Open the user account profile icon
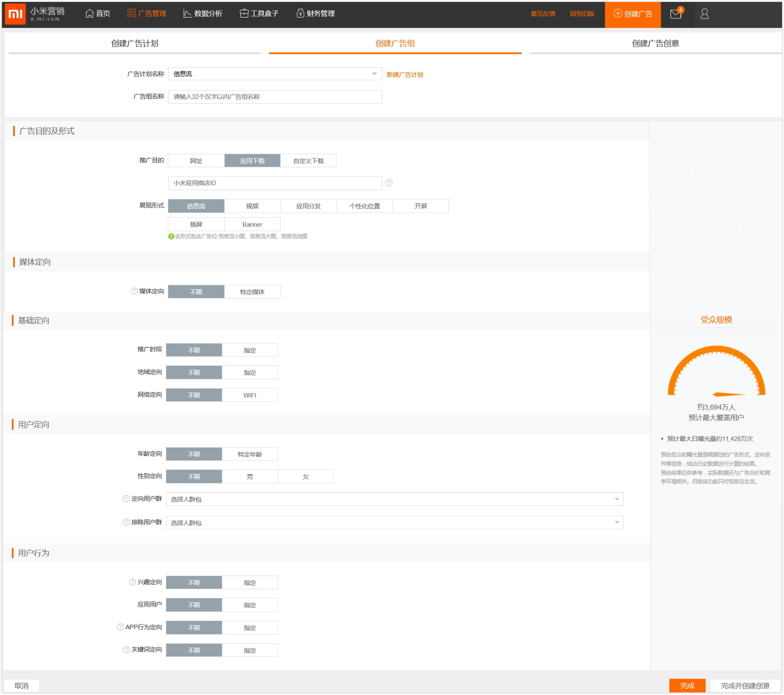The height and width of the screenshot is (695, 784). point(705,14)
